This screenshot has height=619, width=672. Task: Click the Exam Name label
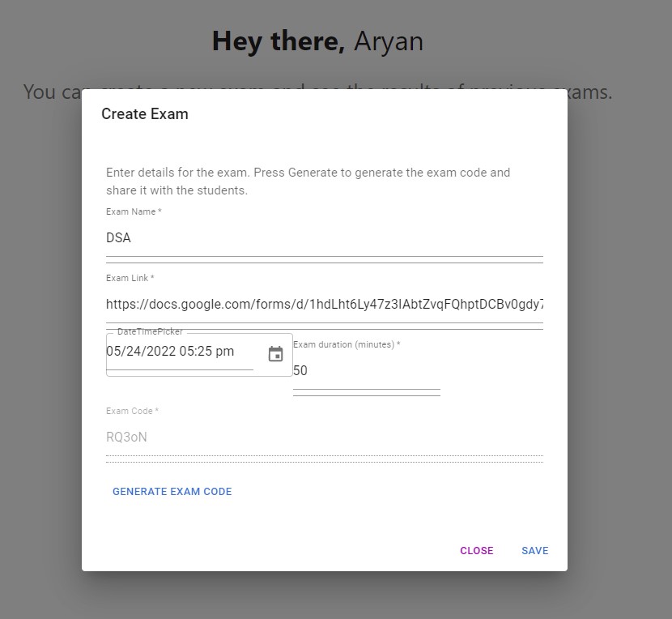(x=133, y=211)
